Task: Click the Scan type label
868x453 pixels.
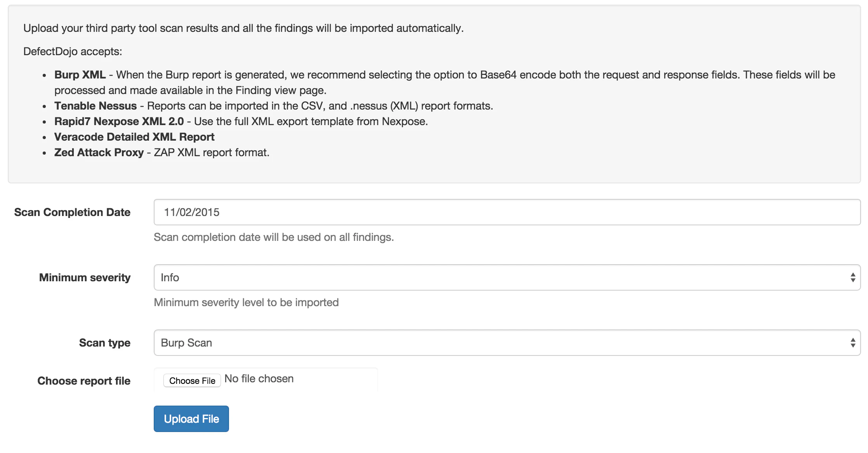Action: (104, 342)
